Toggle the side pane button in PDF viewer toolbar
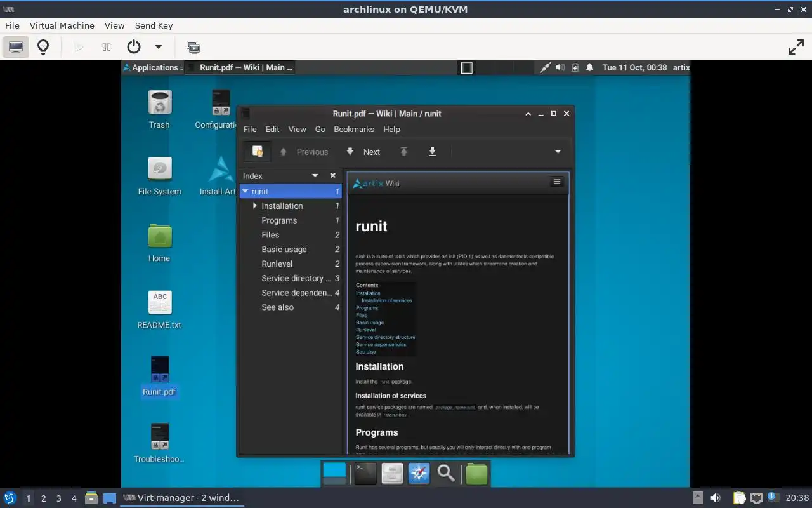Screen dimensions: 812x508 257,152
